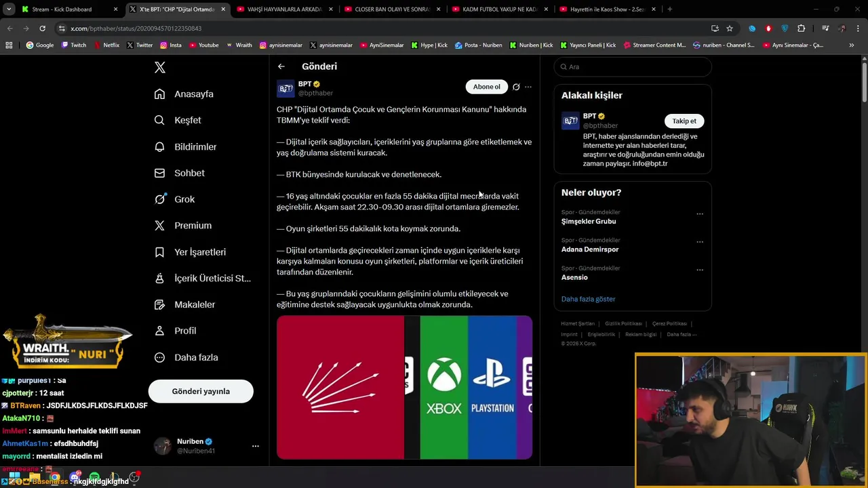Click the address bar URL
Viewport: 868px width, 488px height.
[x=136, y=28]
